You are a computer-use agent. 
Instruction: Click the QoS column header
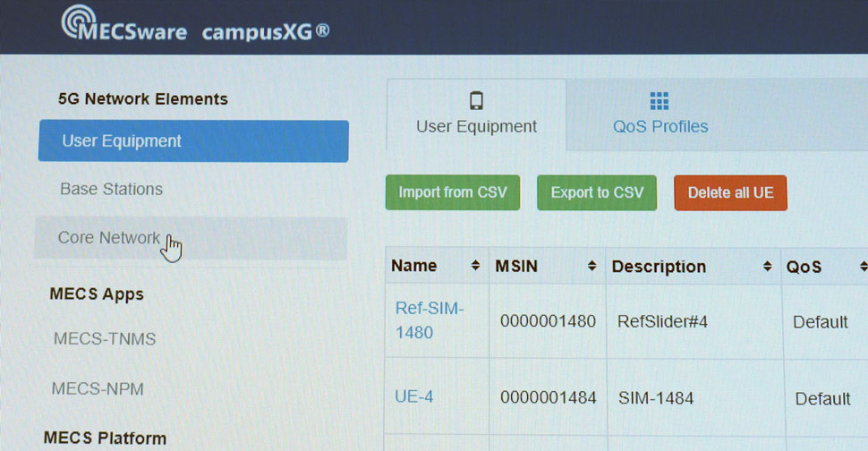[825, 268]
